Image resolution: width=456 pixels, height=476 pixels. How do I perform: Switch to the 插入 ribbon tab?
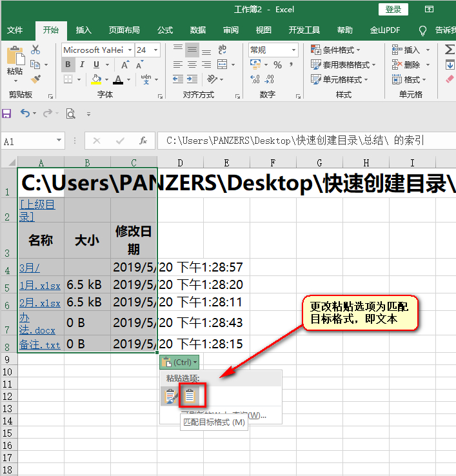[x=83, y=30]
